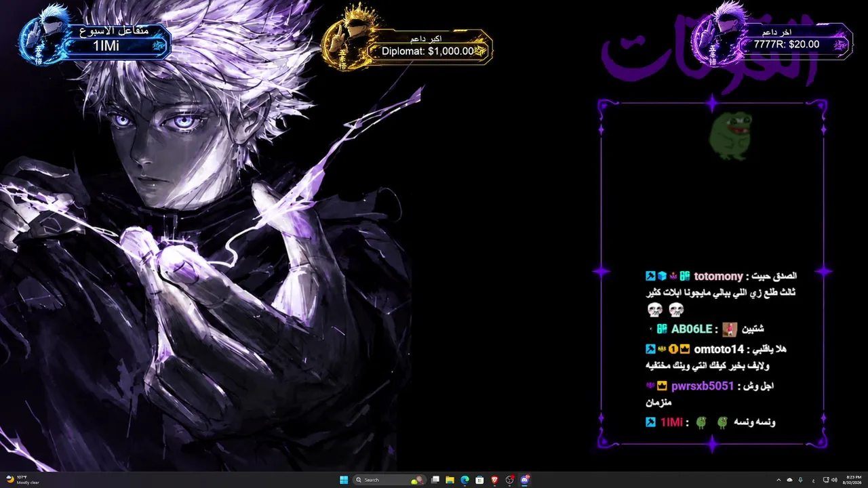Click the microphone tray icon
868x488 pixels.
801,480
